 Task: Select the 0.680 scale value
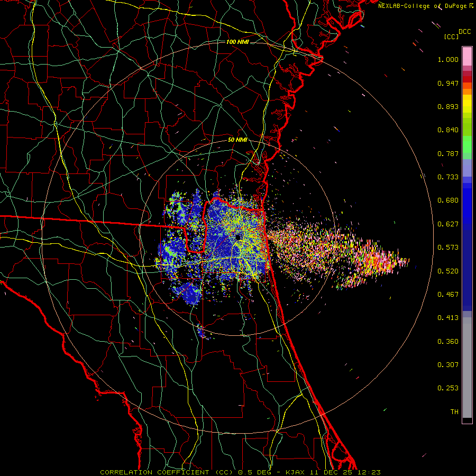[448, 200]
